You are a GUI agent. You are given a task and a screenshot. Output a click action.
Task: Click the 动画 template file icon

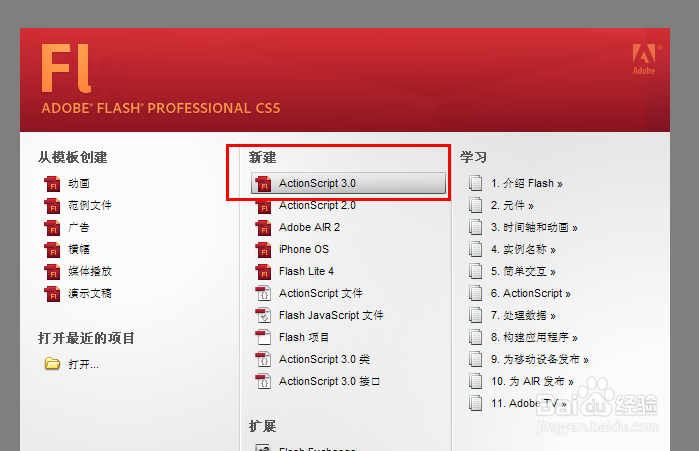pos(52,184)
